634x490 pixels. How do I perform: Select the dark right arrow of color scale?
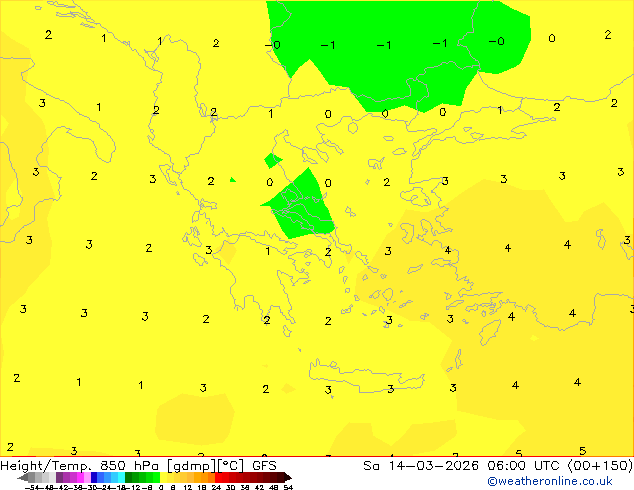(x=288, y=477)
